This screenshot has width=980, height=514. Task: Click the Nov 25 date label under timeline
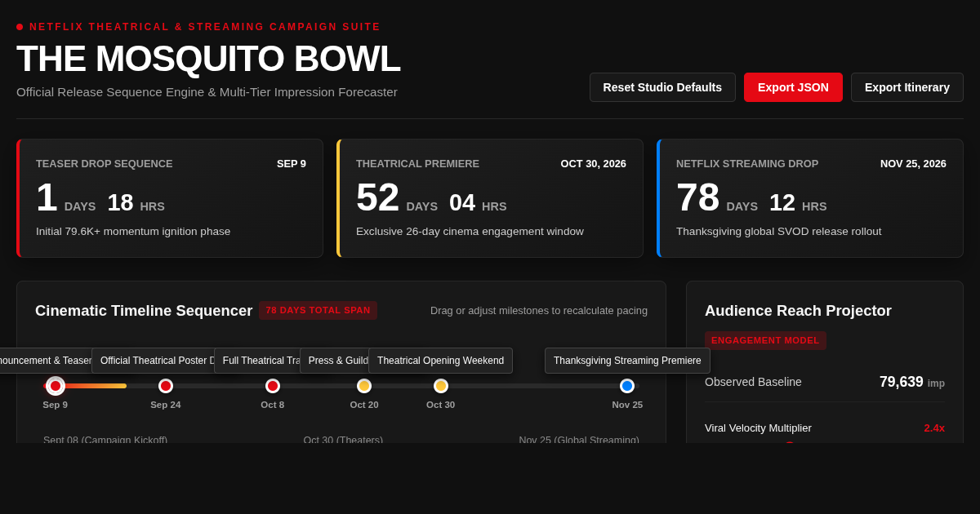pyautogui.click(x=627, y=405)
